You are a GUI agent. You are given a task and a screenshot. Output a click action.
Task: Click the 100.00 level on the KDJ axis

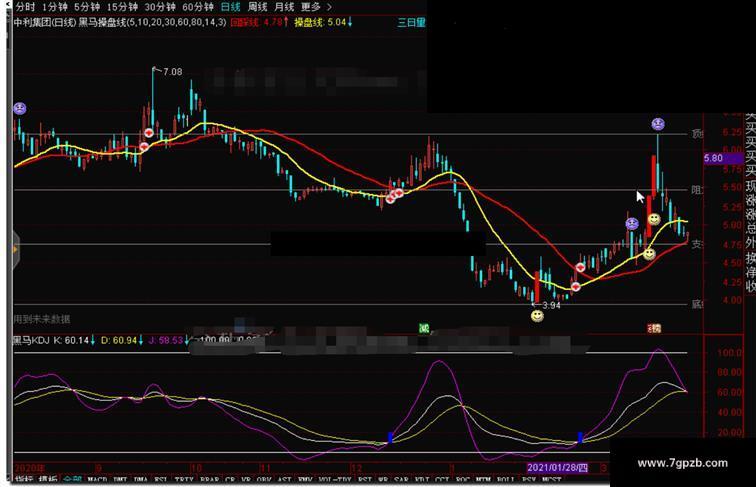click(729, 352)
